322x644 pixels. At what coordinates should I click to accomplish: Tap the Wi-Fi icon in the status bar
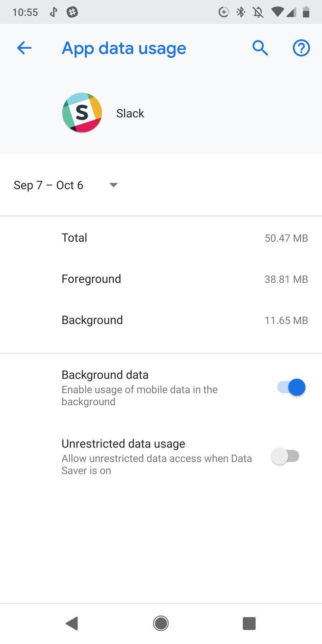coord(277,12)
